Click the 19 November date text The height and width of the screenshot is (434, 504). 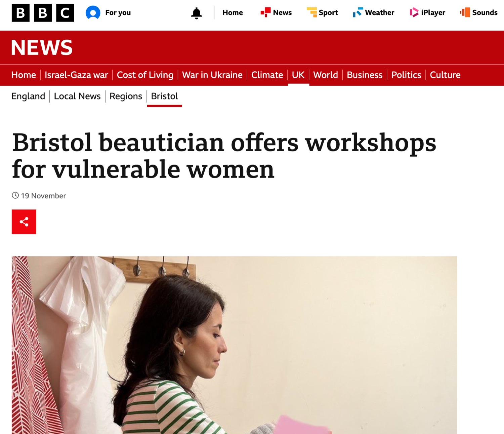[x=43, y=196]
